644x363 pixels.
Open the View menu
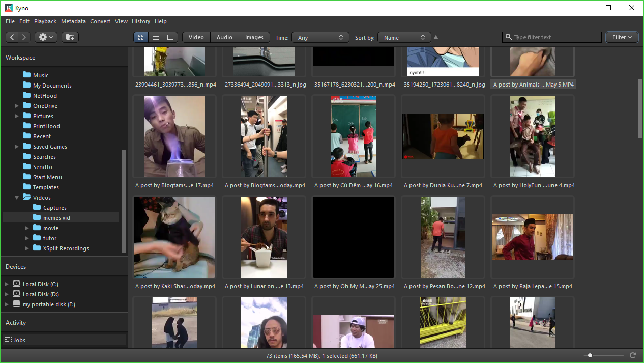121,21
